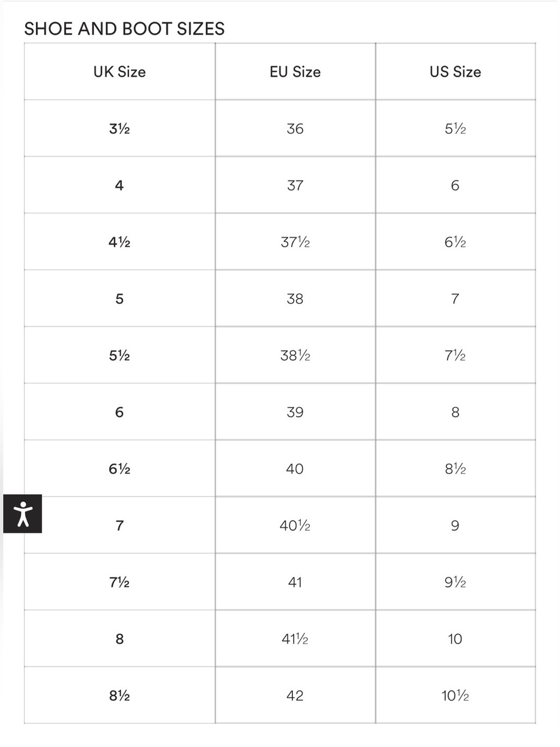Click EU size 36 cell

(295, 128)
